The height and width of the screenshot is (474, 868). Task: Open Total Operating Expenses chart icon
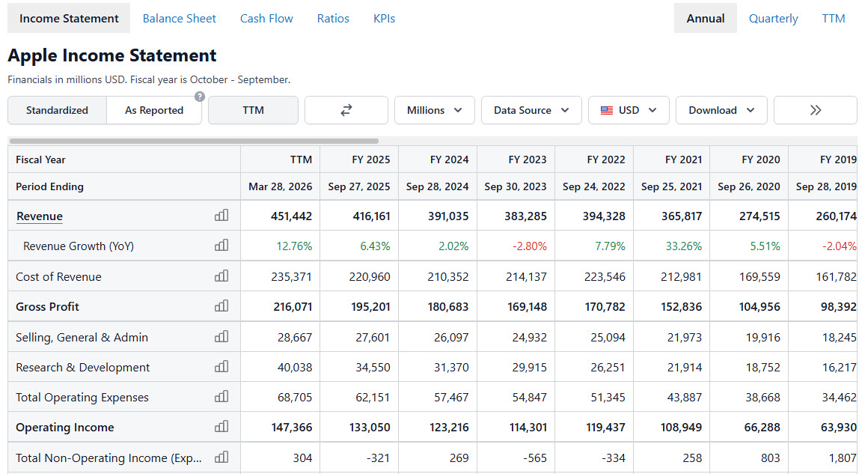pos(221,396)
